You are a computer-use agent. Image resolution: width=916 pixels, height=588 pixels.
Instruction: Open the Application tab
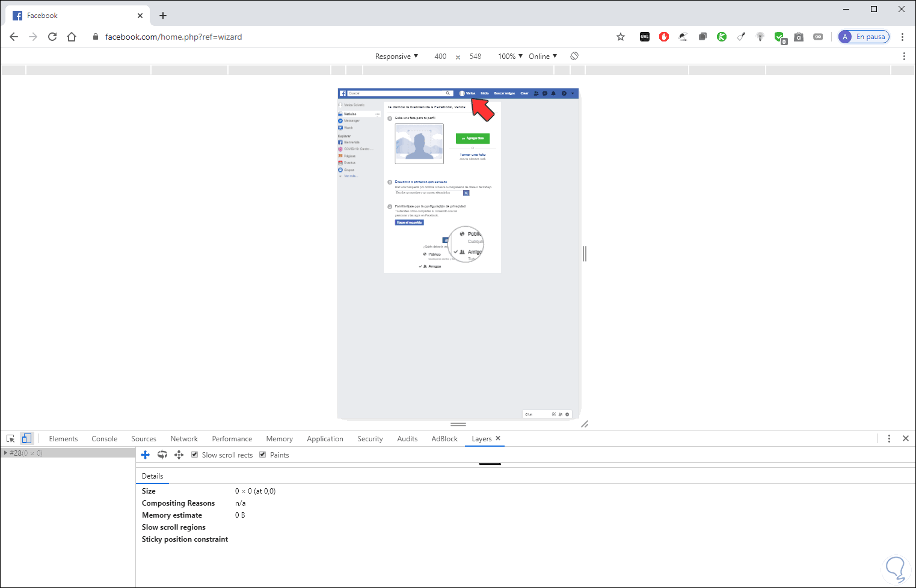(325, 439)
